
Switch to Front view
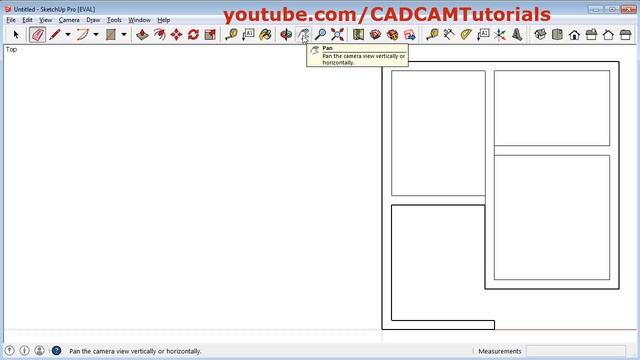pyautogui.click(x=574, y=35)
